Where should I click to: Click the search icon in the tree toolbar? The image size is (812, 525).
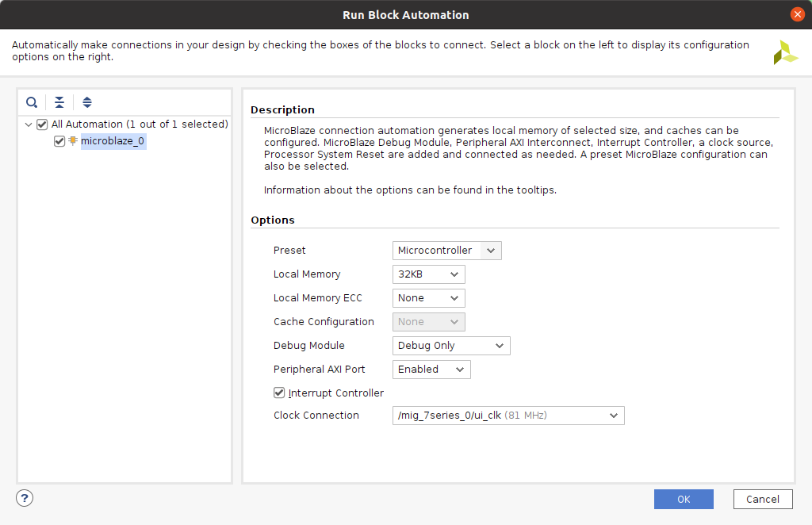pyautogui.click(x=32, y=102)
